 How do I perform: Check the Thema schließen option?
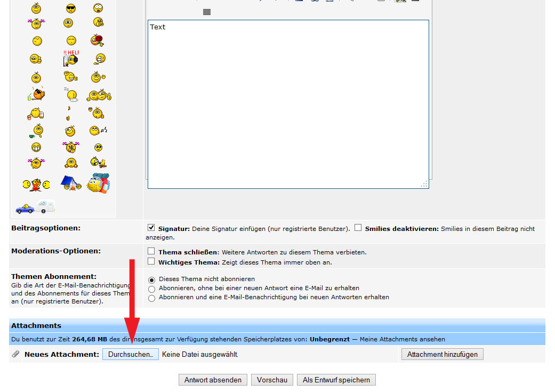pyautogui.click(x=151, y=251)
